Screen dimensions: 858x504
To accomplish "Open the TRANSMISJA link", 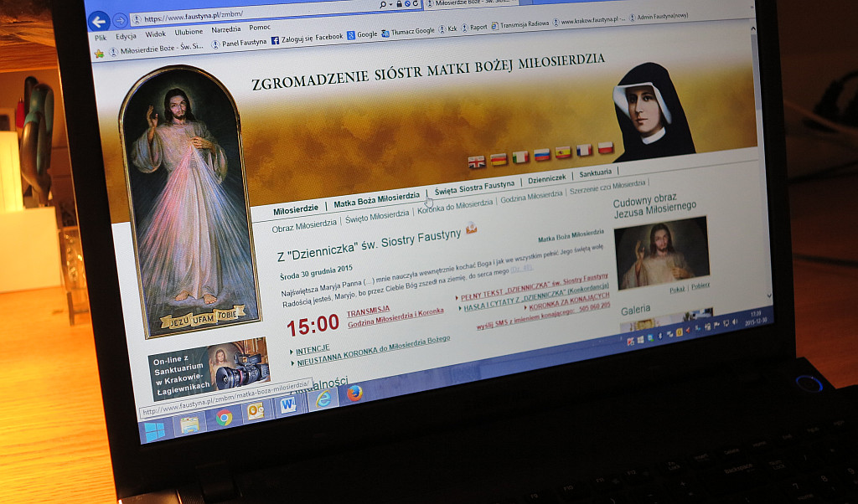I will pyautogui.click(x=368, y=311).
